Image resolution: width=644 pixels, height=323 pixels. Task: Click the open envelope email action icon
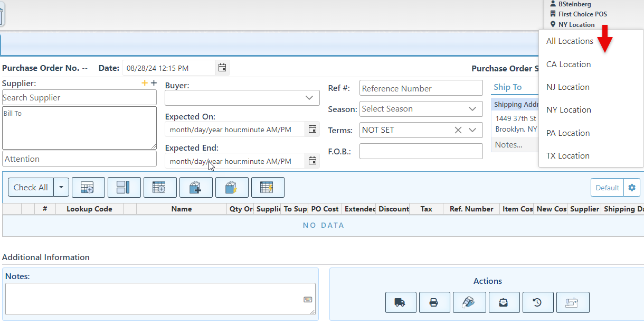pyautogui.click(x=504, y=302)
